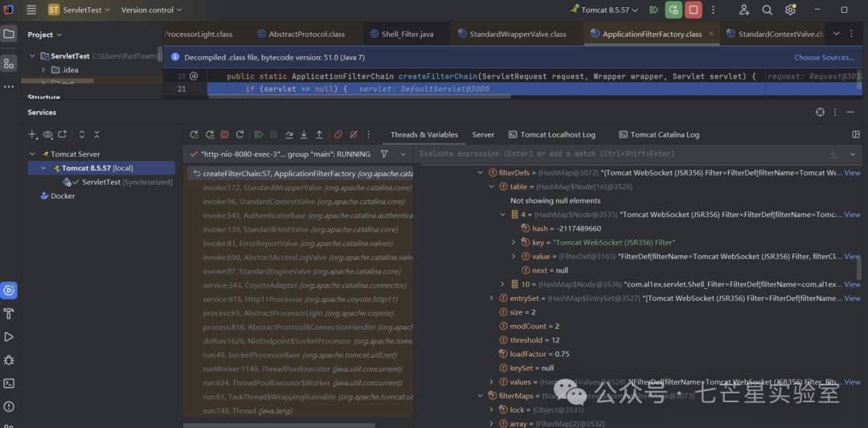Open Build hammer tool window
The width and height of the screenshot is (868, 428).
(9, 313)
